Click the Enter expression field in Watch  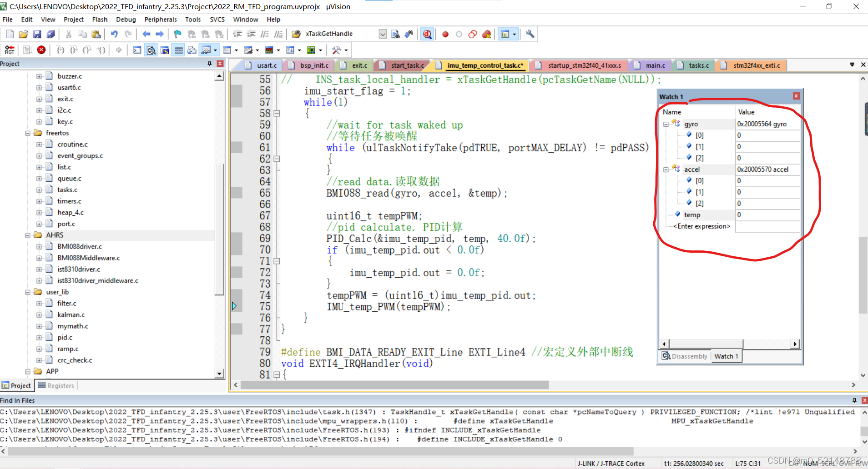(701, 226)
